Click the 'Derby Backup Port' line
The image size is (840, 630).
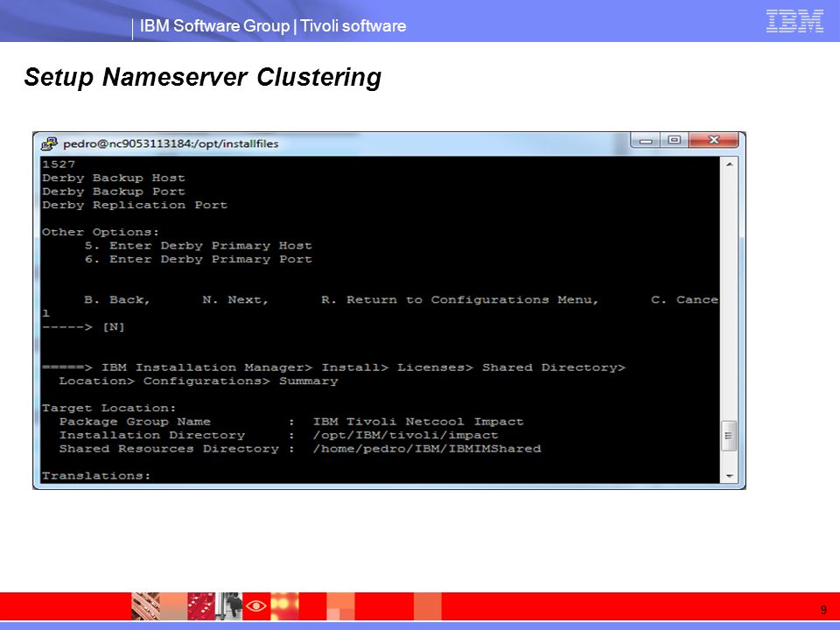114,192
